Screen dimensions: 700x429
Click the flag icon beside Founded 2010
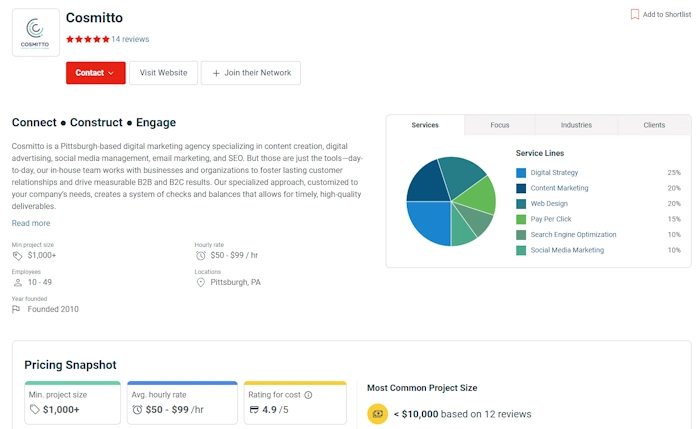(x=16, y=309)
